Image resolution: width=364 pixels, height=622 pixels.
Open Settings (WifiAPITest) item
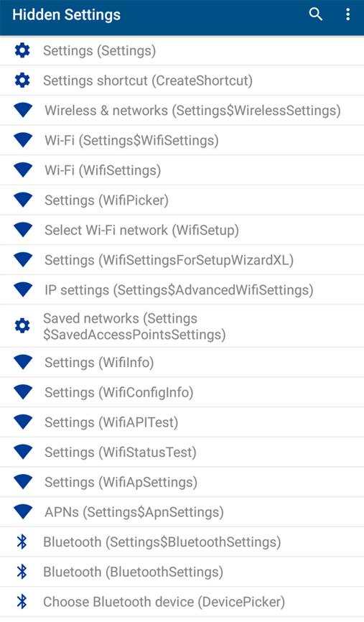click(182, 422)
